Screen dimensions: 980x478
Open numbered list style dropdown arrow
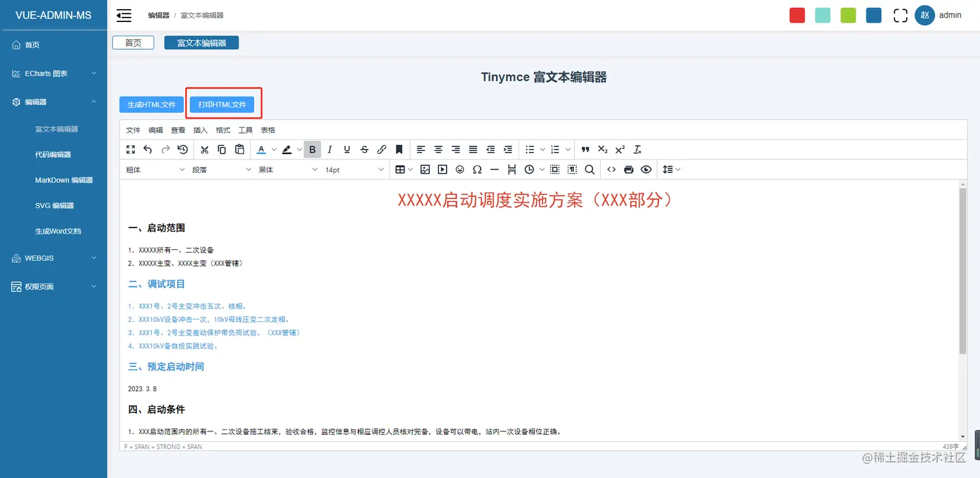(568, 150)
